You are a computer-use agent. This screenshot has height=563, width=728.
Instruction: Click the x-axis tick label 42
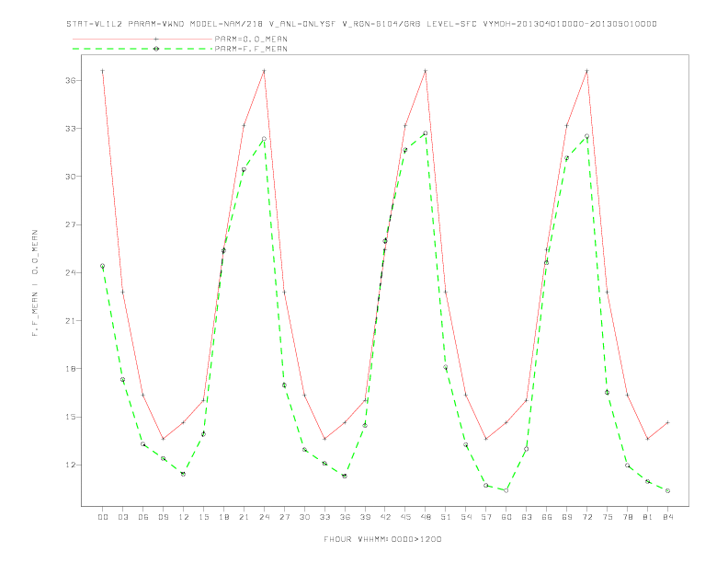[x=385, y=517]
